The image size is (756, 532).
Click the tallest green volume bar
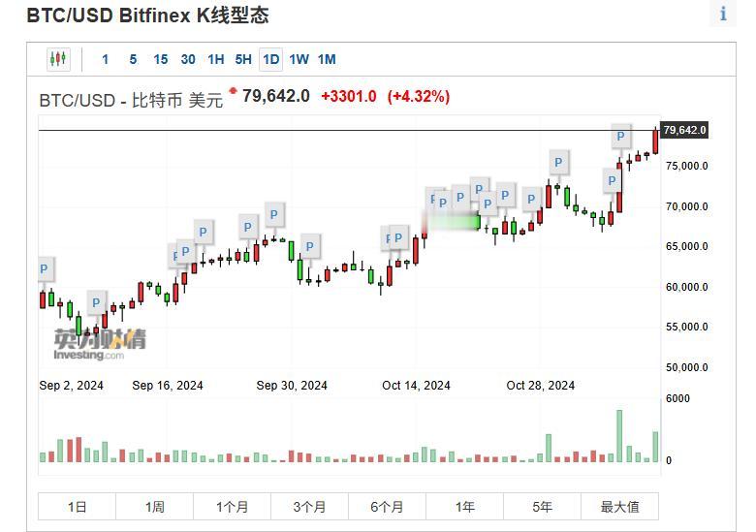tap(619, 436)
